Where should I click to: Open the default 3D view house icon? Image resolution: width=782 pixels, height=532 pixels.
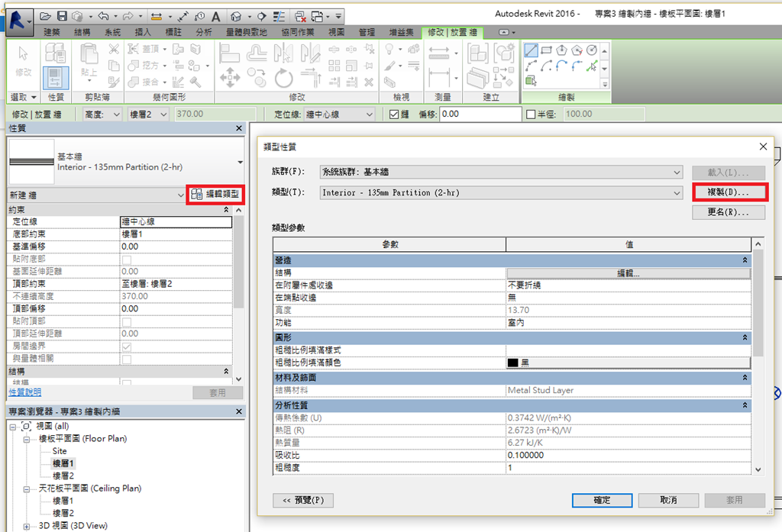pos(237,17)
